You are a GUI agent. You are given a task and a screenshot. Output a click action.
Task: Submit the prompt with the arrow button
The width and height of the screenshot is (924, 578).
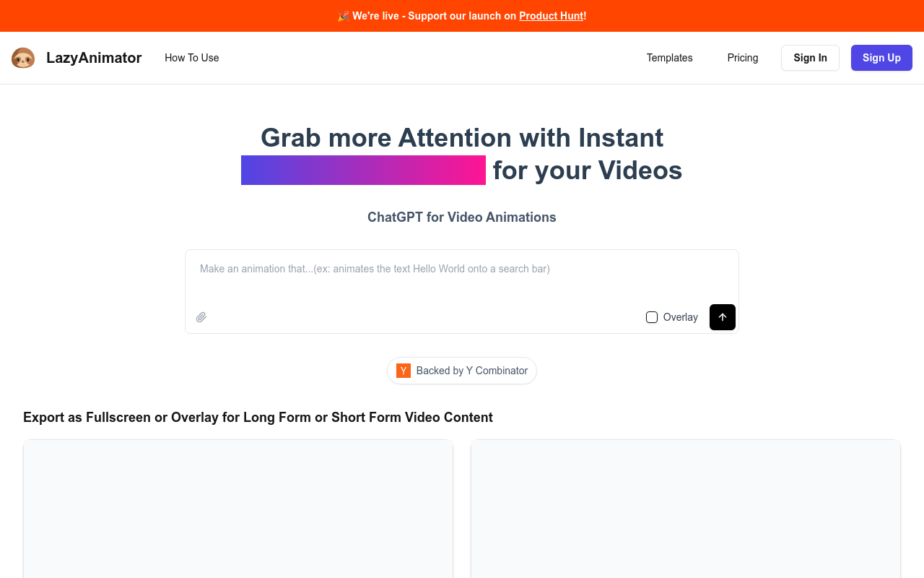click(723, 317)
